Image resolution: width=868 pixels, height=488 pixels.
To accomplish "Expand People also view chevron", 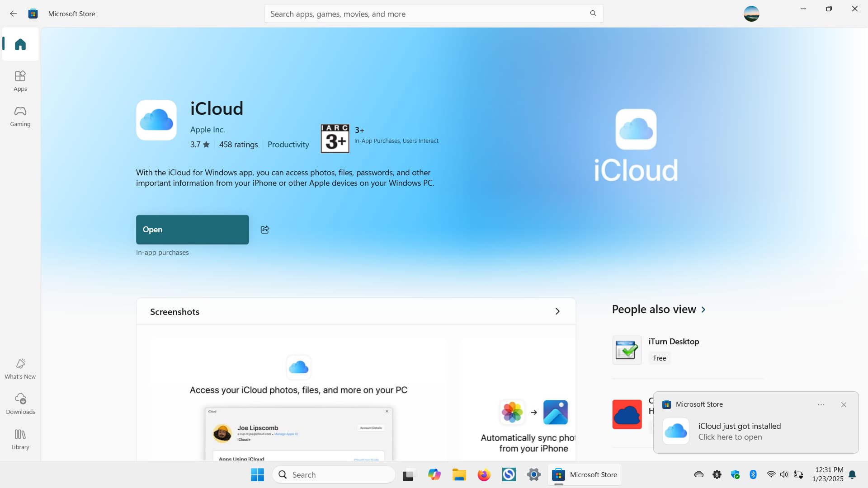I will click(703, 310).
